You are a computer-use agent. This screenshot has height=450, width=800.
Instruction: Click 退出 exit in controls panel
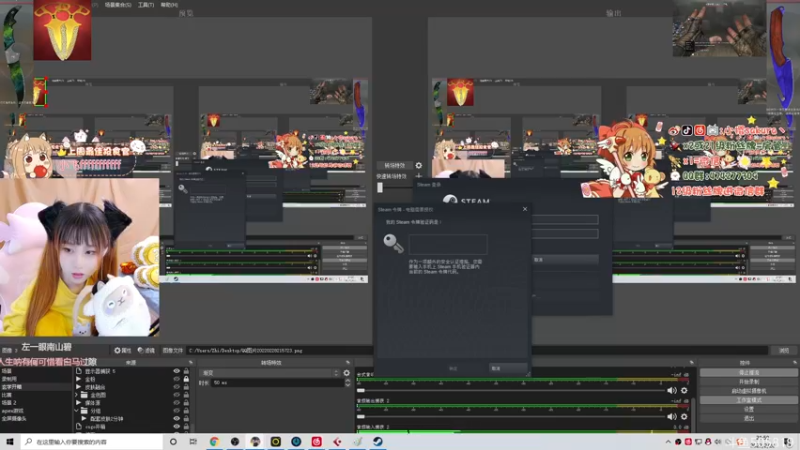click(749, 418)
